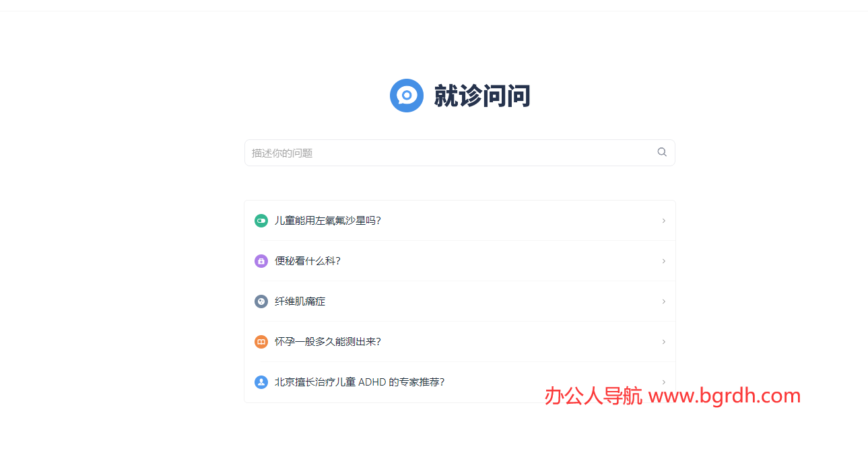
Task: Open the 便秘看什么科 entry using its right arrow
Action: [663, 260]
